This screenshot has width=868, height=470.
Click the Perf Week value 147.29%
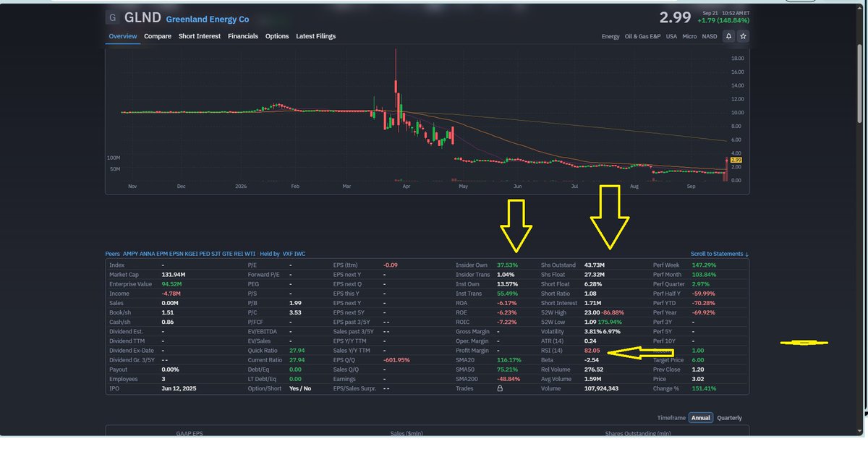(x=704, y=265)
